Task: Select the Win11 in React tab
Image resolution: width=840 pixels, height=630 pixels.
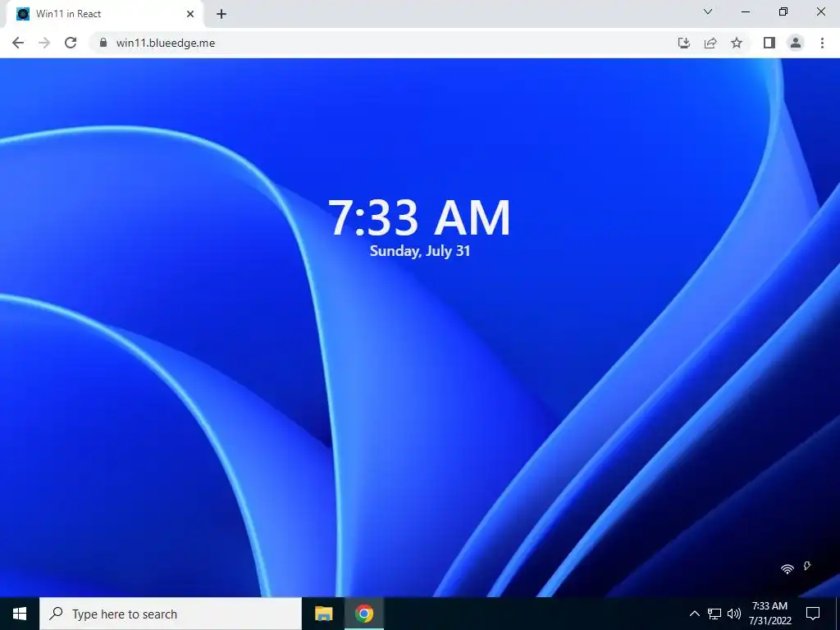Action: coord(103,15)
